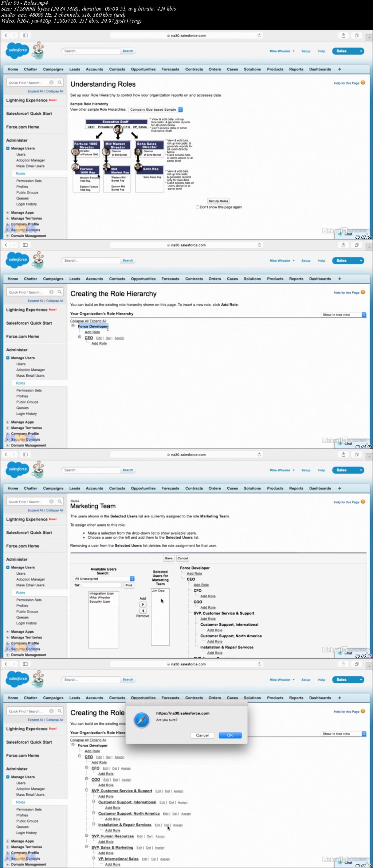Click Safari reload icon on collapsed-CEO hierarchy page
Image resolution: width=373 pixels, height=868 pixels.
click(259, 245)
